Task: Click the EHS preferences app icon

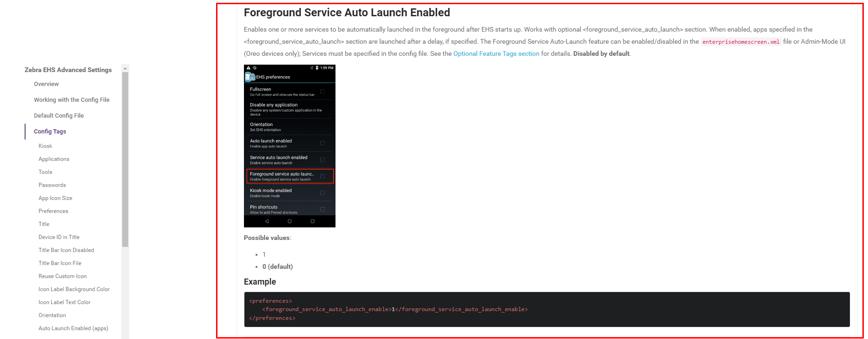Action: 250,77
